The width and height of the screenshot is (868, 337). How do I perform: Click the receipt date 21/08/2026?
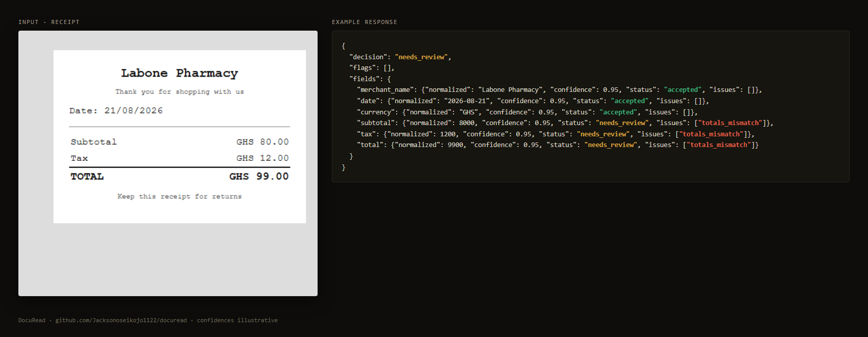point(134,110)
